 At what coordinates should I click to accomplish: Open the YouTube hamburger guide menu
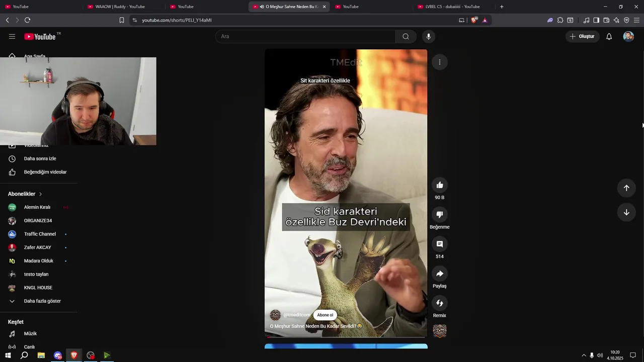pos(12,36)
